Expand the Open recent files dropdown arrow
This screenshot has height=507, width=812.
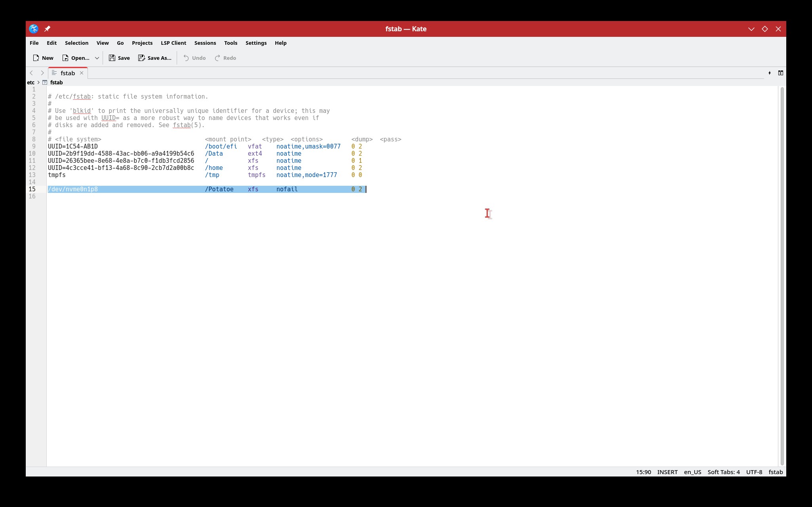point(97,58)
